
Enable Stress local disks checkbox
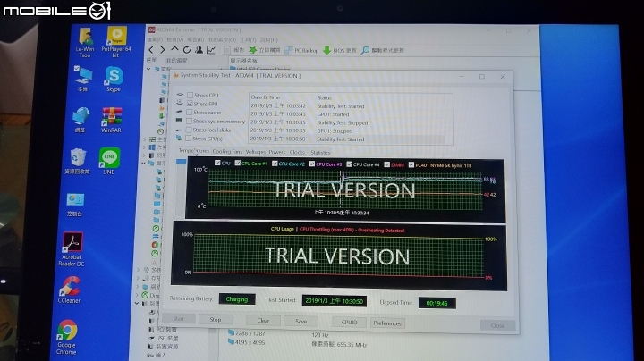189,130
